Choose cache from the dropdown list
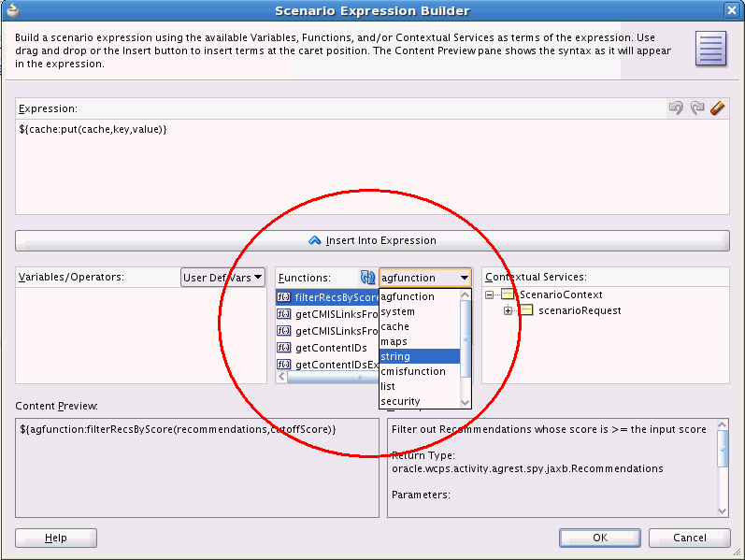745x560 pixels. (420, 326)
